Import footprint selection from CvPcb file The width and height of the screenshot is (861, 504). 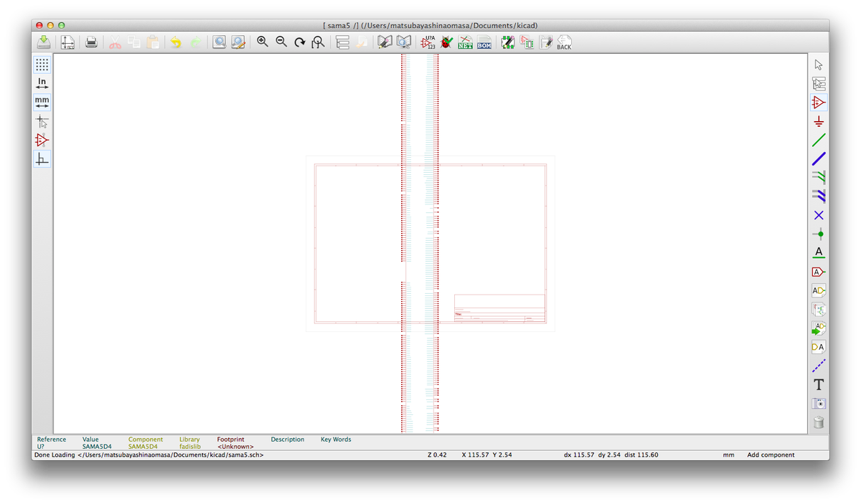[546, 42]
